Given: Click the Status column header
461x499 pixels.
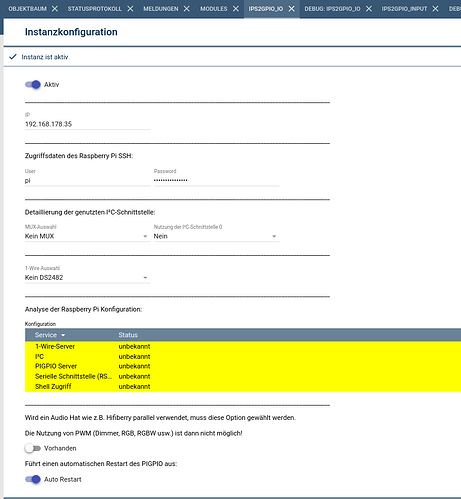Looking at the screenshot, I should [x=128, y=335].
